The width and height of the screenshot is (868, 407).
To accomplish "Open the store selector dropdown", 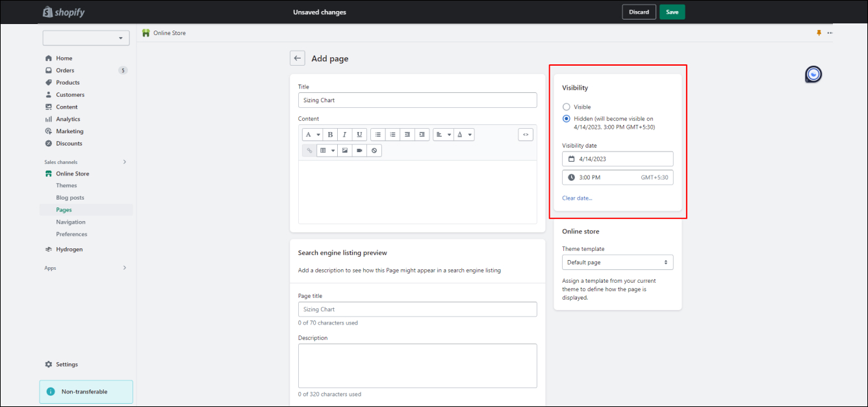I will 86,38.
